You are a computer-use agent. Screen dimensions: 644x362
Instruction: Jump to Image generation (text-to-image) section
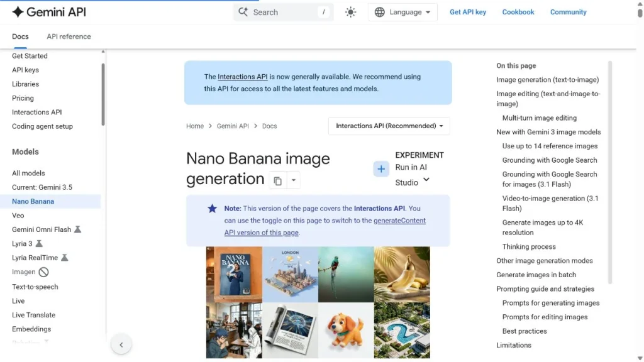point(548,80)
